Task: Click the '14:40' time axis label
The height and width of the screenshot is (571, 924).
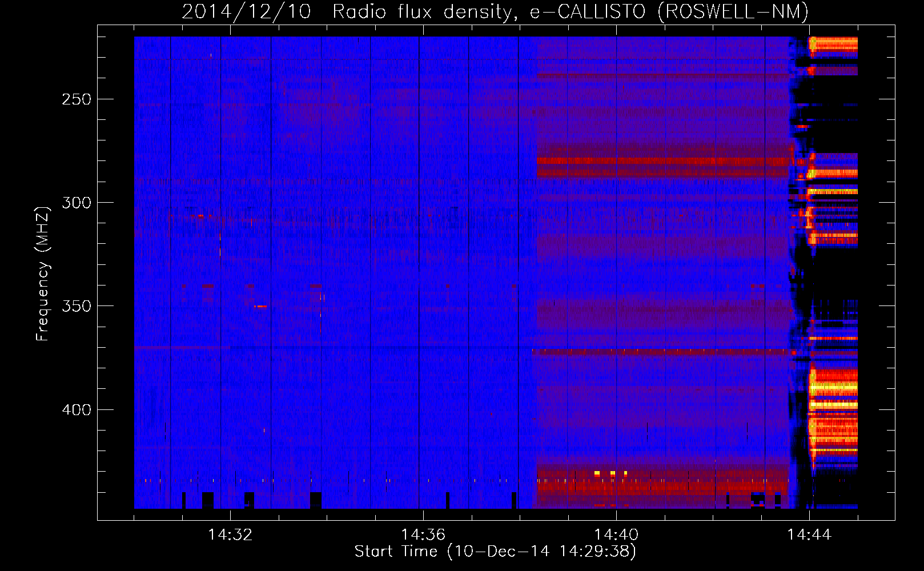Action: click(x=616, y=535)
